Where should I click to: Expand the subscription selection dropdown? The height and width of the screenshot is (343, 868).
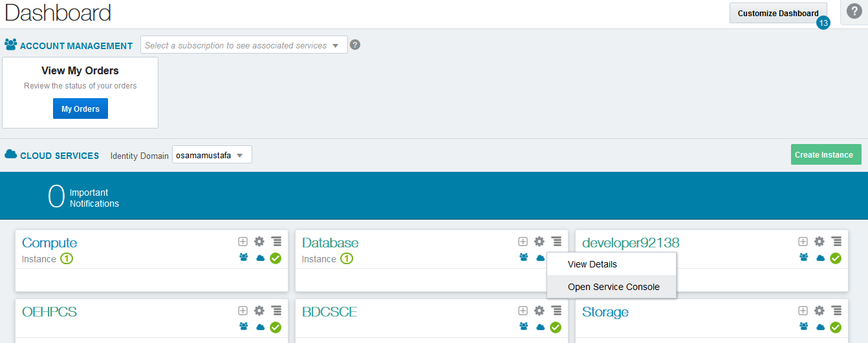(244, 45)
